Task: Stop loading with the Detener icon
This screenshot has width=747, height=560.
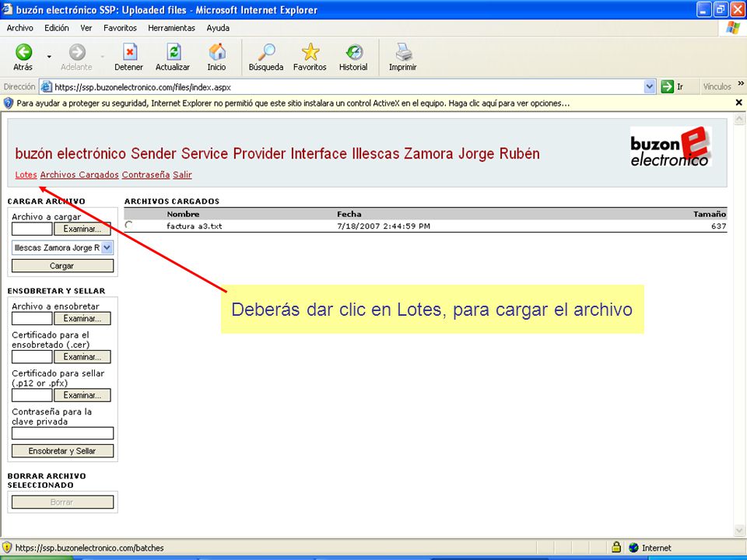Action: click(x=129, y=52)
